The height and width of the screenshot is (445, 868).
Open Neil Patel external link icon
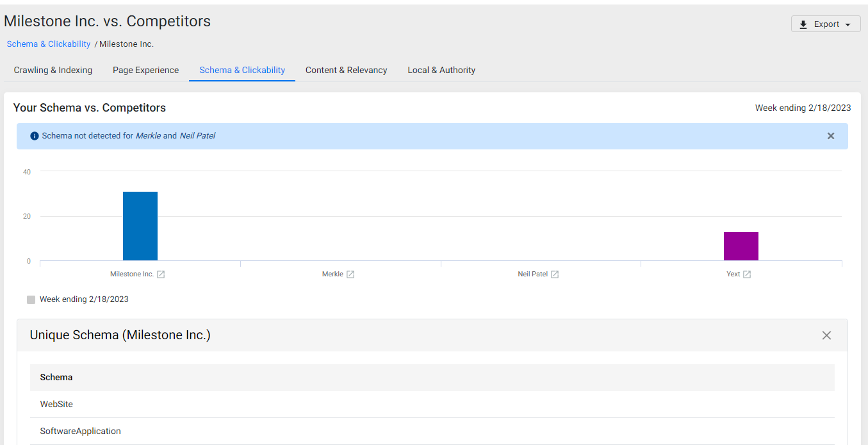(555, 274)
